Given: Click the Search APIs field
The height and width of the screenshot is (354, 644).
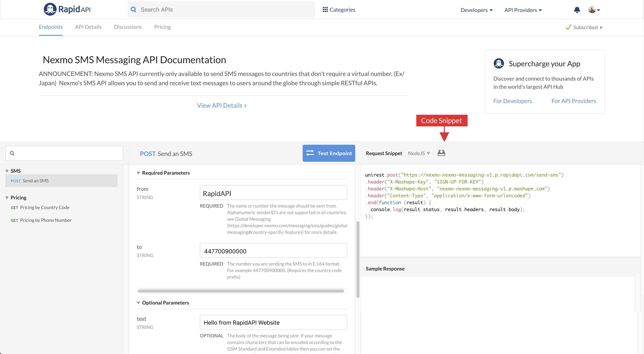Looking at the screenshot, I should click(x=221, y=9).
